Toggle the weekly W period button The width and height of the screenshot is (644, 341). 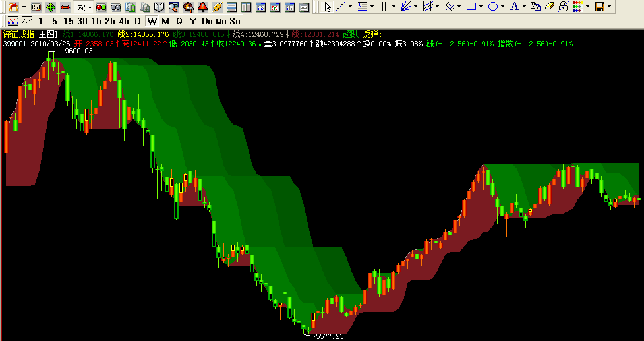(152, 21)
